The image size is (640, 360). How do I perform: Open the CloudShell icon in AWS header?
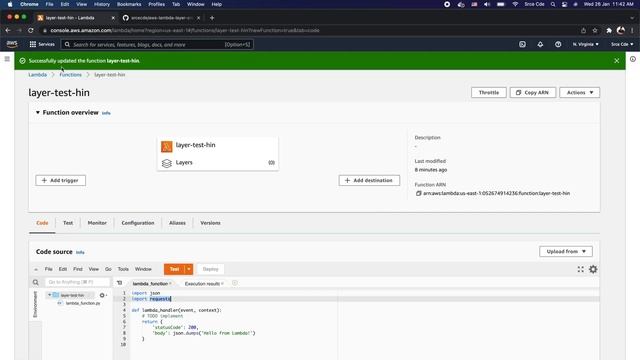[522, 44]
